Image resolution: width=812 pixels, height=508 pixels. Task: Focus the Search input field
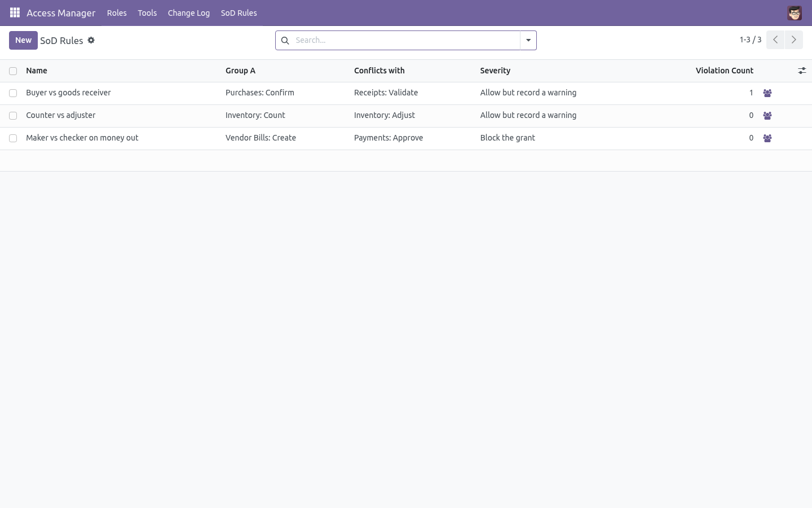click(405, 40)
